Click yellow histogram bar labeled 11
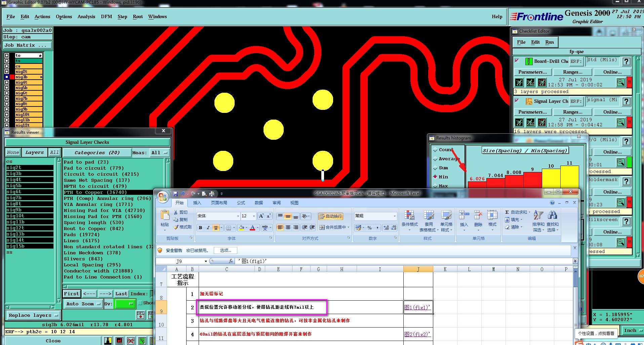This screenshot has height=345, width=644. pos(570,177)
